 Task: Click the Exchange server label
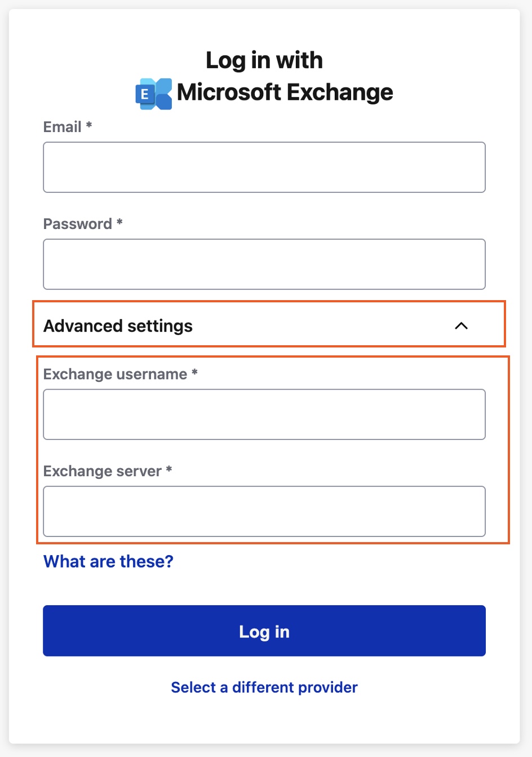tap(103, 471)
